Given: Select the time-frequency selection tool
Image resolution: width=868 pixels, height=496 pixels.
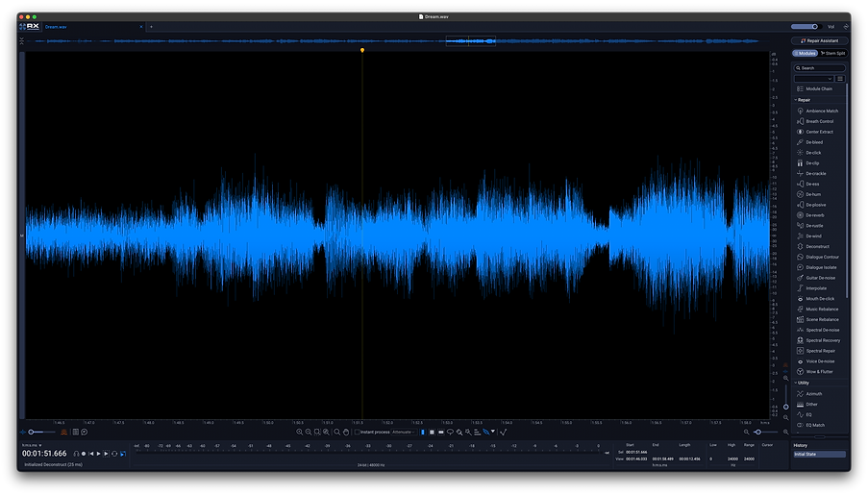Looking at the screenshot, I should pyautogui.click(x=432, y=432).
